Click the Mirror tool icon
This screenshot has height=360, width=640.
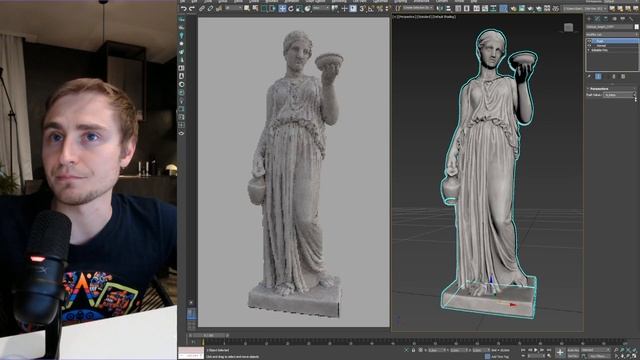[x=440, y=9]
